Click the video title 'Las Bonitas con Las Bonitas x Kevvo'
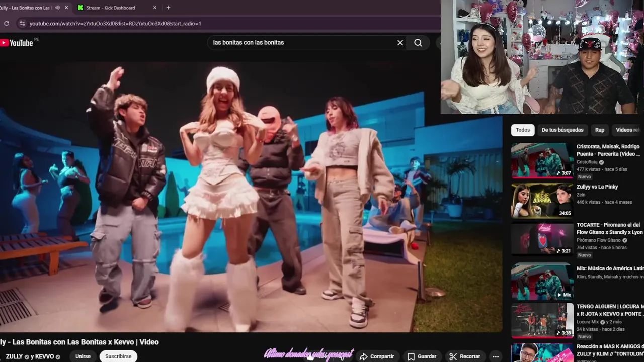This screenshot has height=362, width=644. click(x=79, y=342)
